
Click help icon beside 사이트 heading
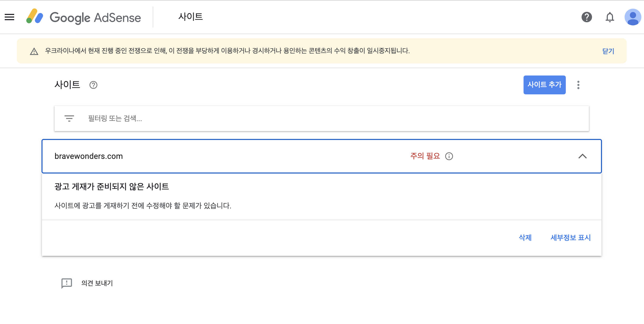pos(93,85)
